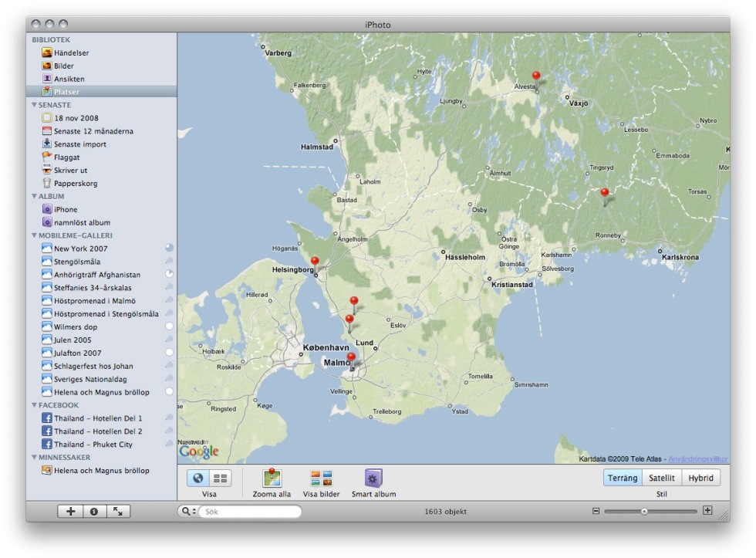This screenshot has width=756, height=558.
Task: Select Satellit map style
Action: (x=662, y=479)
